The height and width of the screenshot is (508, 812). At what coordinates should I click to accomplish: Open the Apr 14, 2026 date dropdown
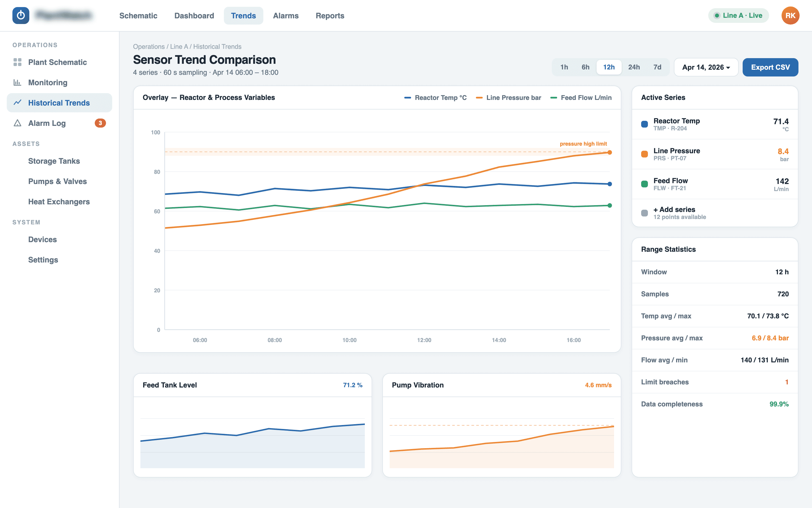coord(706,67)
